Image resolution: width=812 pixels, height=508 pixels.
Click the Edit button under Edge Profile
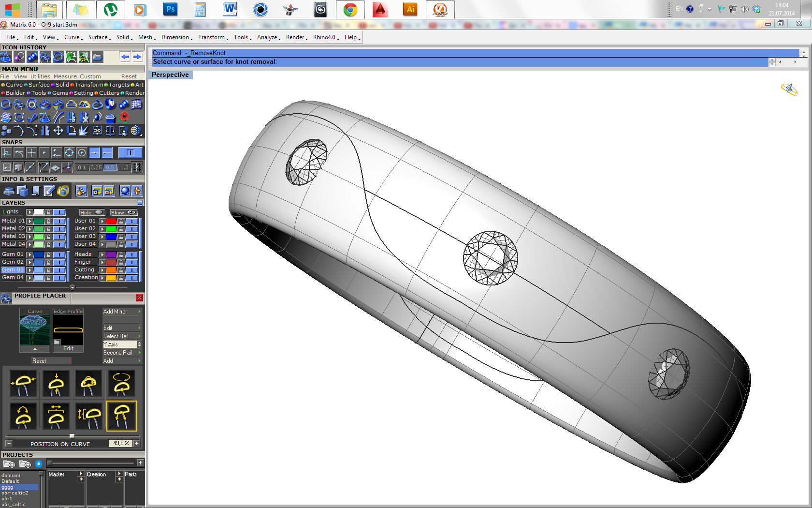coord(68,348)
